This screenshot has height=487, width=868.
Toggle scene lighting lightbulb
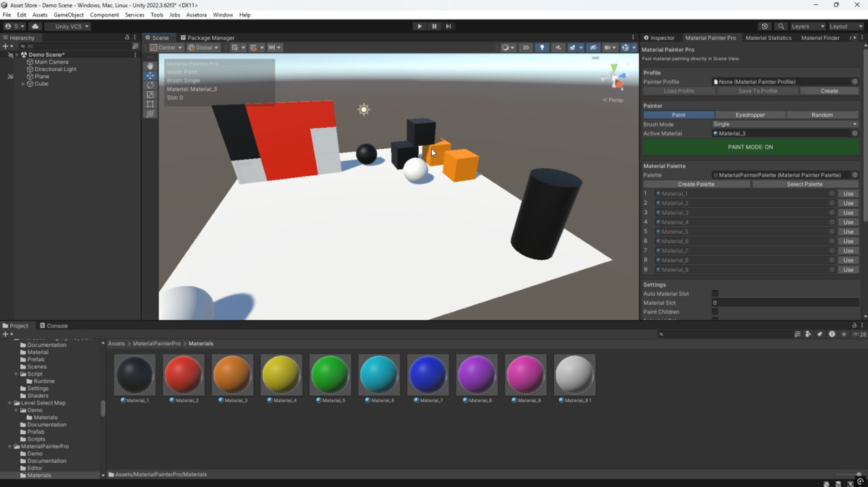[542, 48]
